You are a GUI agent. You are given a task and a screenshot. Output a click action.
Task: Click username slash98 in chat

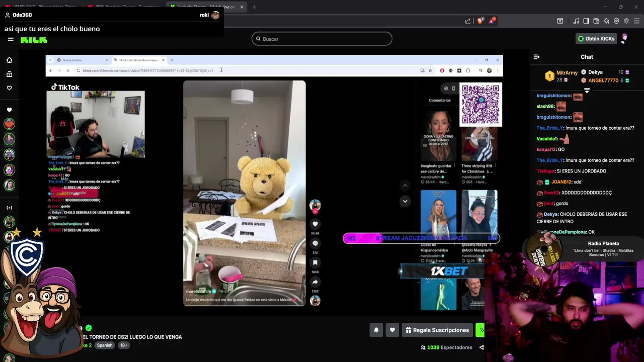tap(545, 107)
